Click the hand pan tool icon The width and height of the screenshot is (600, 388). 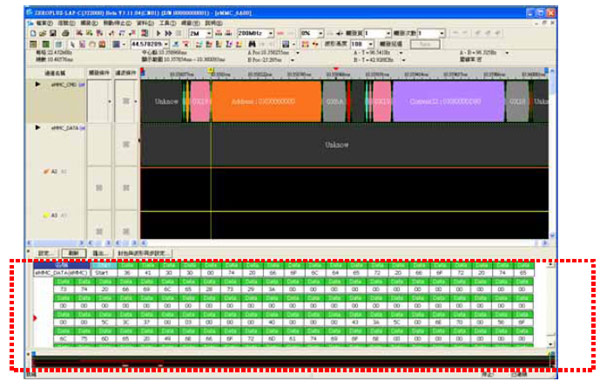click(92, 44)
